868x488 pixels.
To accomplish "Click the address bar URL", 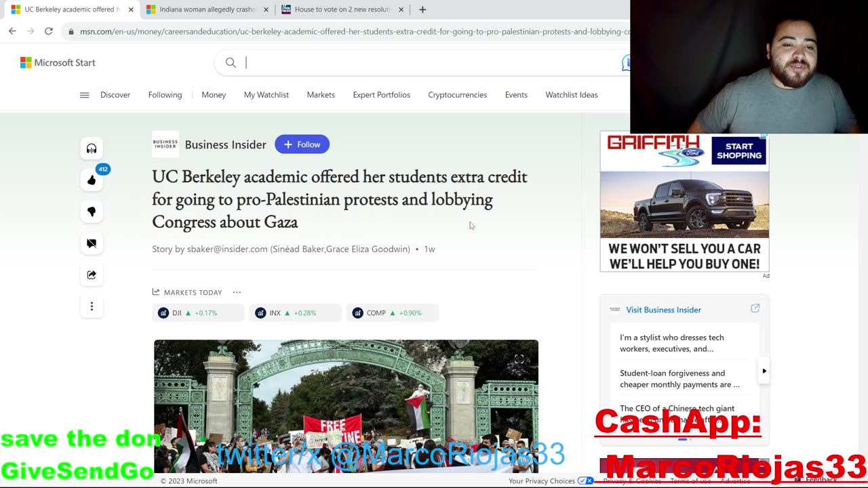I will tap(355, 31).
